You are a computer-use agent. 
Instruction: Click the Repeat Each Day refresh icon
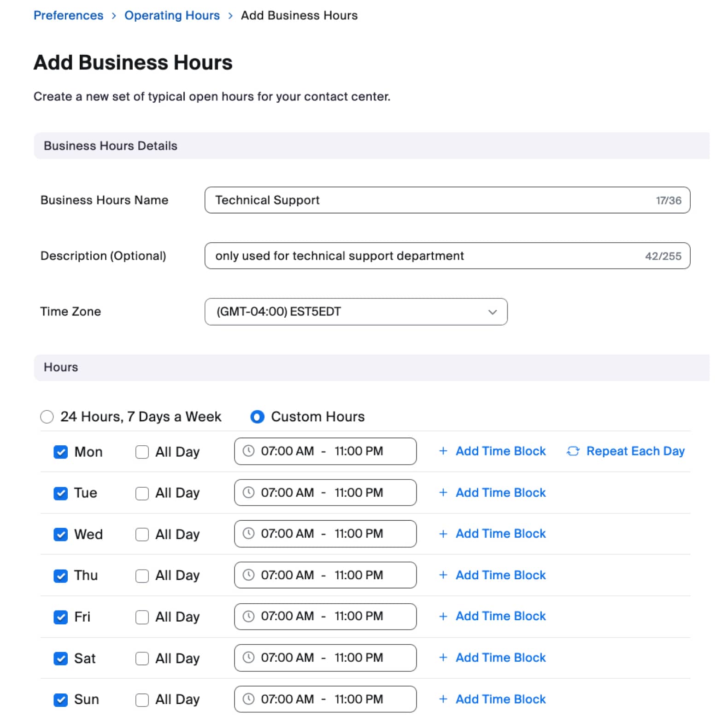pos(573,451)
